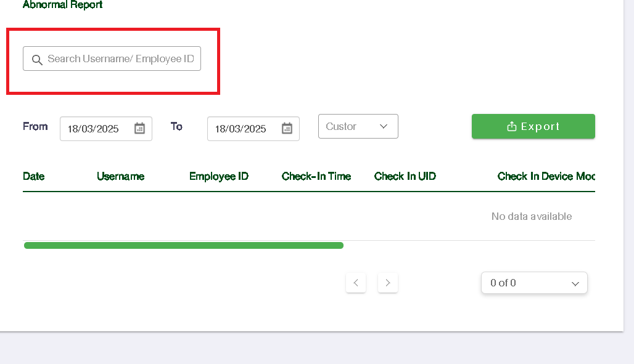Sort by the Username column header
Viewport: 634px width, 364px height.
(120, 176)
